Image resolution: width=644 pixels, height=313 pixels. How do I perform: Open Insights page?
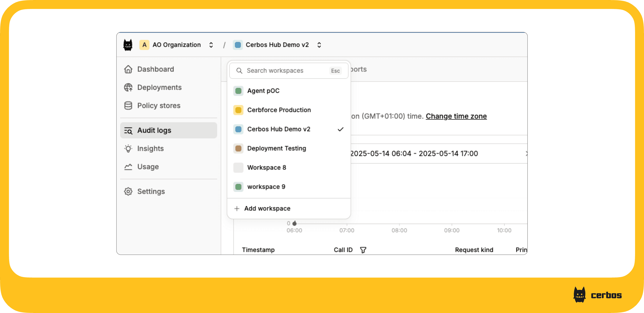169,149
